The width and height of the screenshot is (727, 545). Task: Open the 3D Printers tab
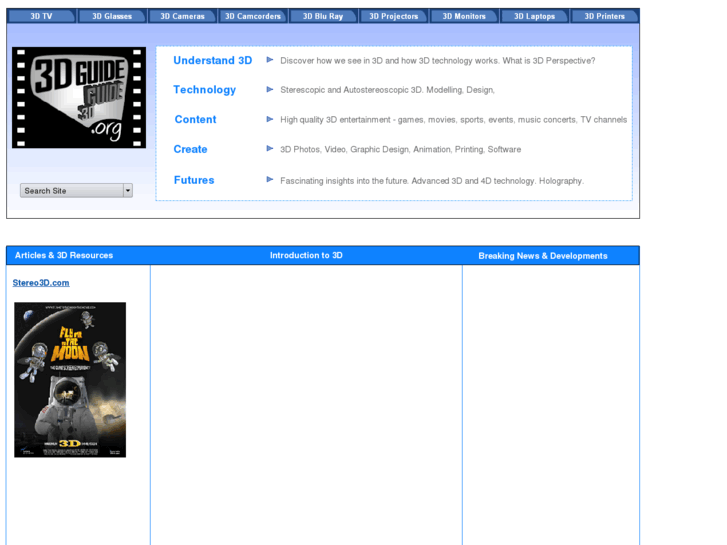click(x=605, y=16)
